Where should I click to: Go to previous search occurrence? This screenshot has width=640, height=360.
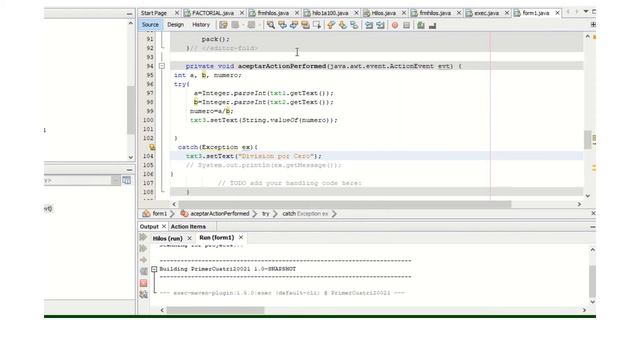[x=282, y=25]
